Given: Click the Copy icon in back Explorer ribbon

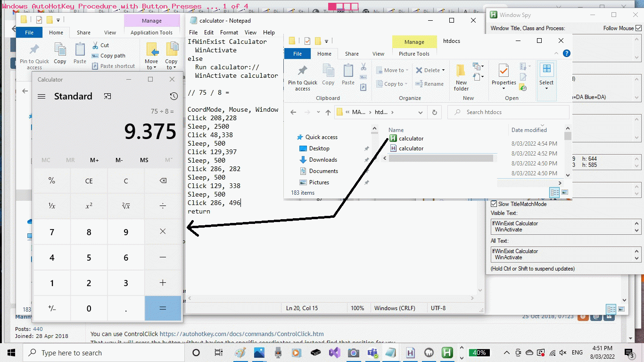Looking at the screenshot, I should (x=60, y=53).
